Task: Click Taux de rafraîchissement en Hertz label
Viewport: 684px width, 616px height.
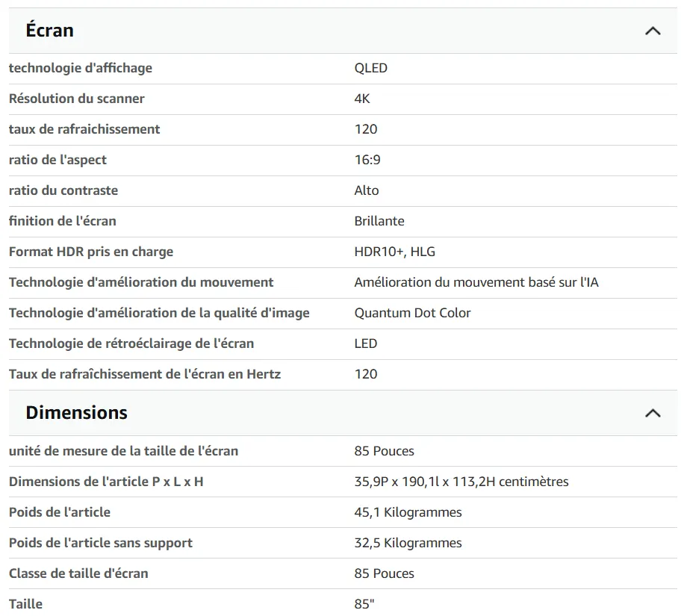Action: (x=145, y=374)
